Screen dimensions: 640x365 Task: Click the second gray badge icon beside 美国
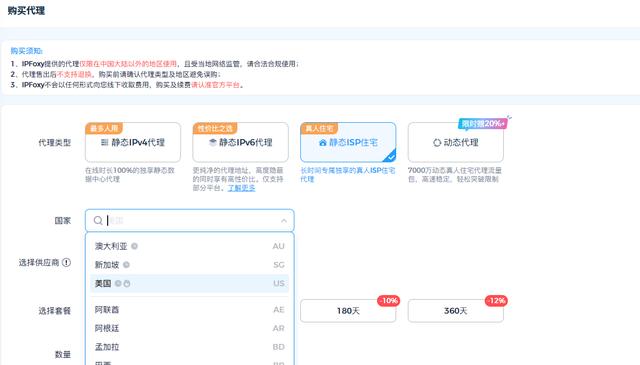(127, 283)
